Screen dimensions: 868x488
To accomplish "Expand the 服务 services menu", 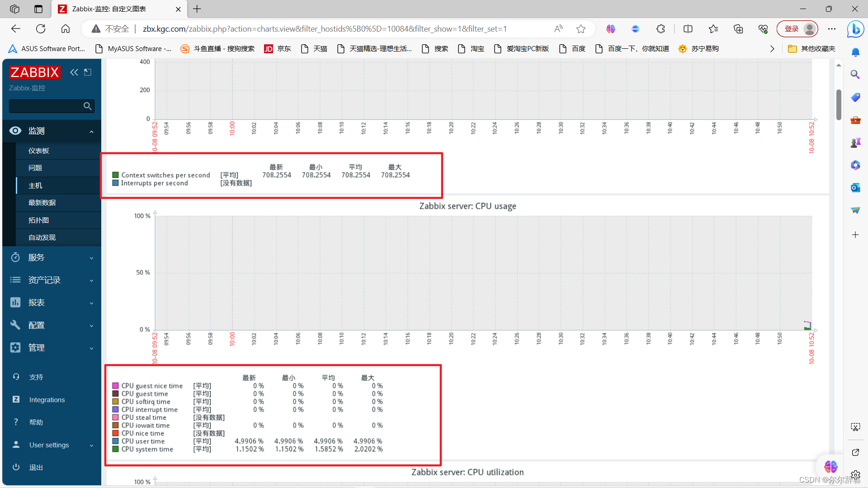I will point(52,258).
